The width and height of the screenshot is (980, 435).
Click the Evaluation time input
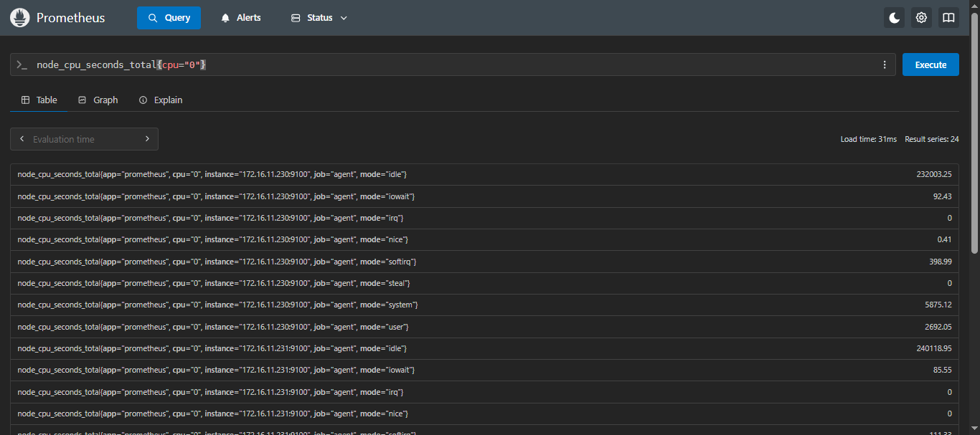pyautogui.click(x=85, y=139)
